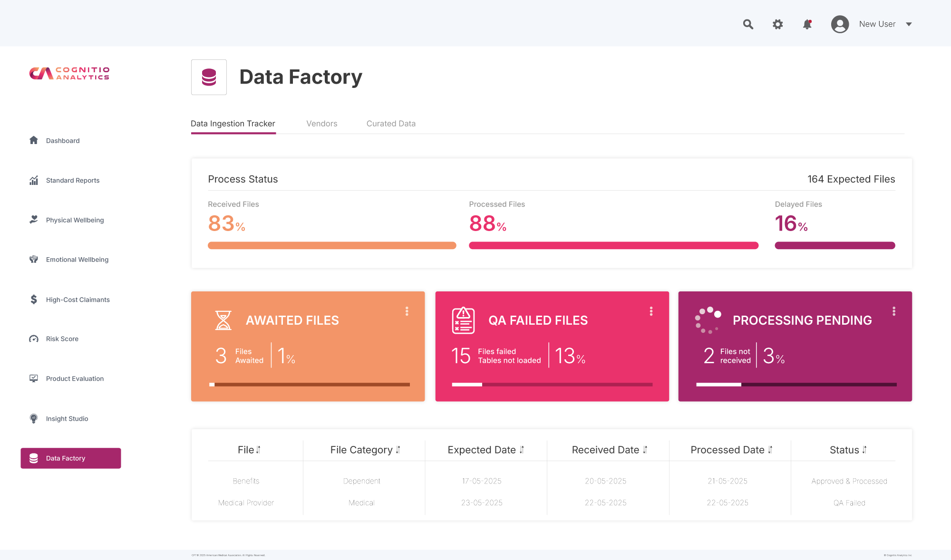This screenshot has height=560, width=951.
Task: Click the Data Factory database icon tile
Action: click(209, 77)
